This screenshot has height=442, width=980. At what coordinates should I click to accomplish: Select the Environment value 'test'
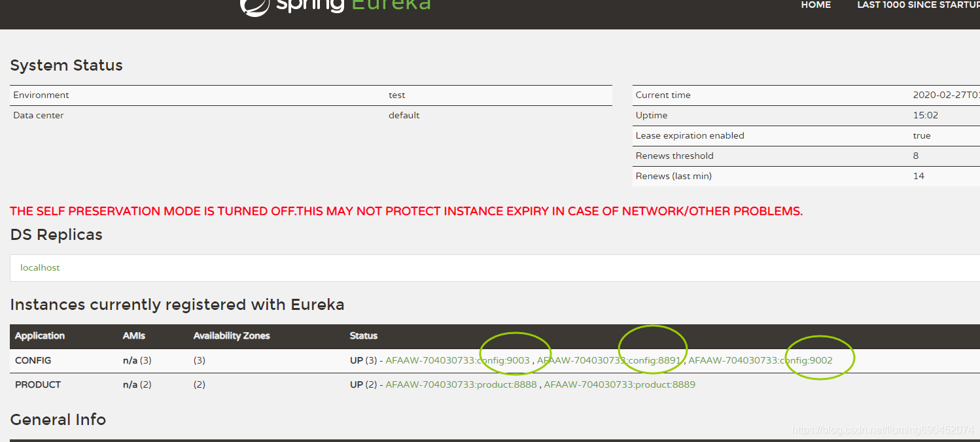click(x=397, y=95)
